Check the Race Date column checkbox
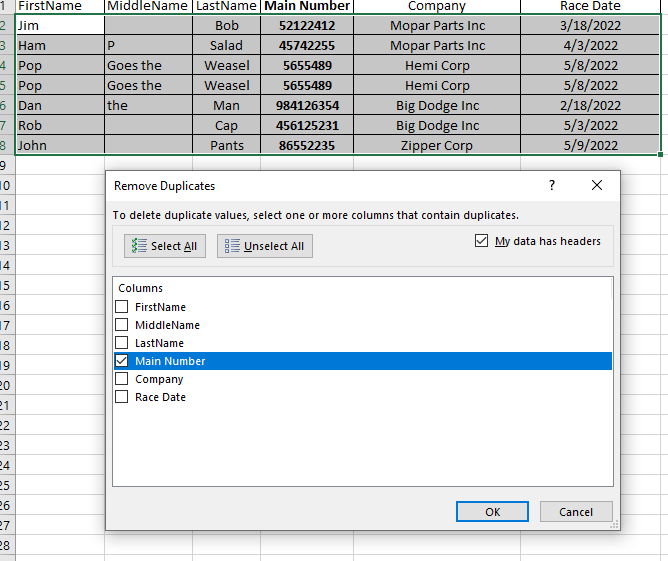 point(122,397)
